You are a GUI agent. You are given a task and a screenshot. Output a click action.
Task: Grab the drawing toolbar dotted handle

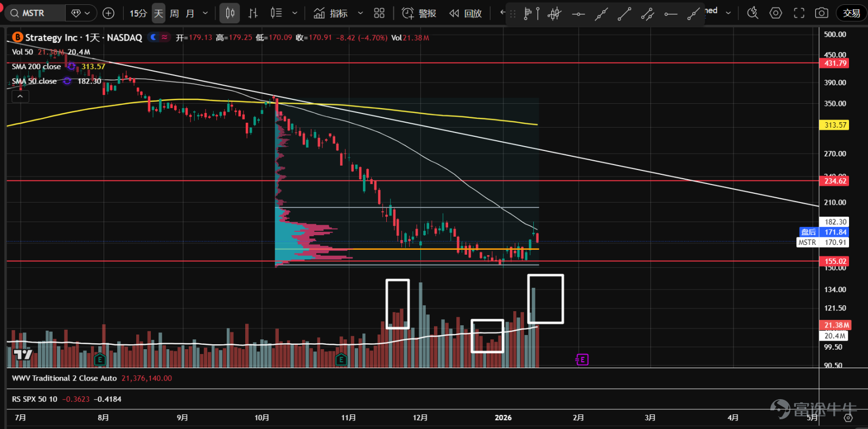pos(513,14)
